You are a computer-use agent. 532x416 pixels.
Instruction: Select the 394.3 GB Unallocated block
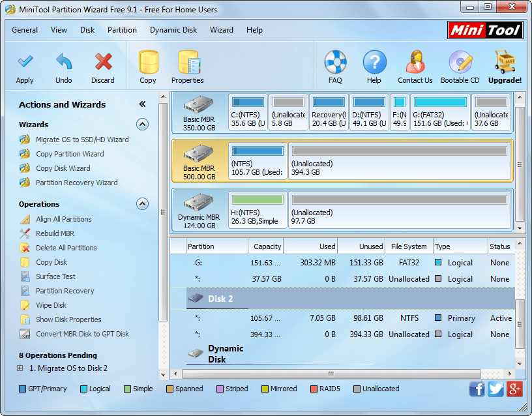click(400, 161)
